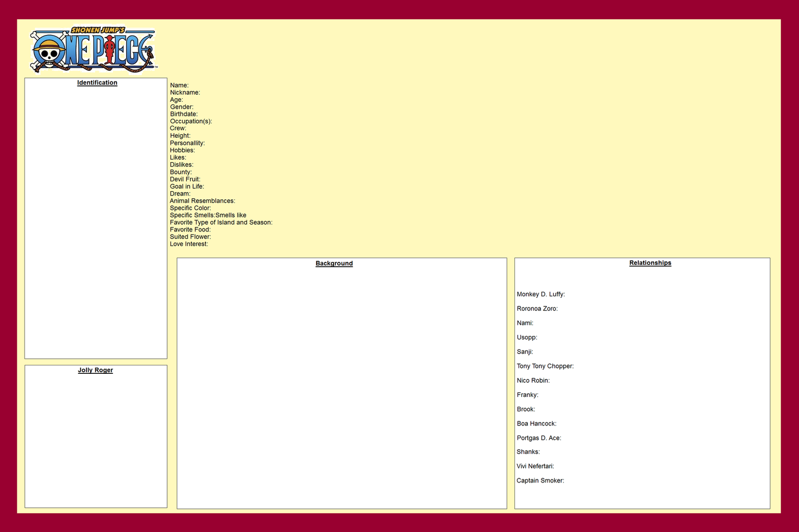This screenshot has height=532, width=799.
Task: Click the Love Interest: label
Action: pos(189,244)
